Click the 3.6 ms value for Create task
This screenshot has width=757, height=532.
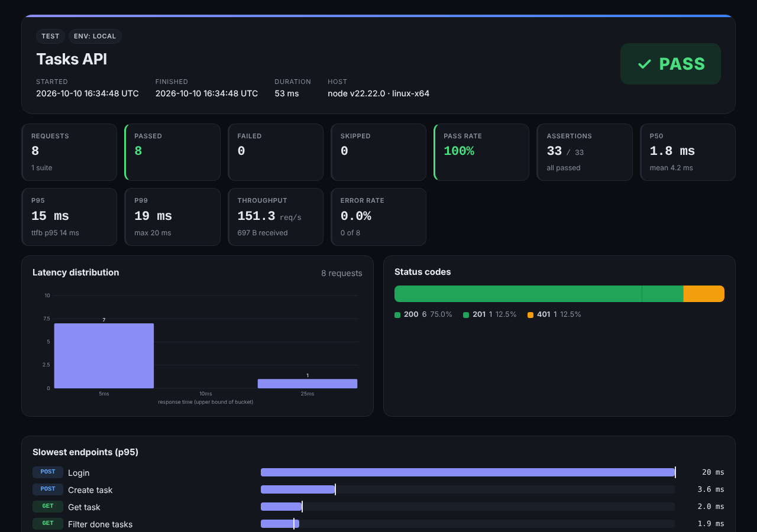(x=711, y=489)
